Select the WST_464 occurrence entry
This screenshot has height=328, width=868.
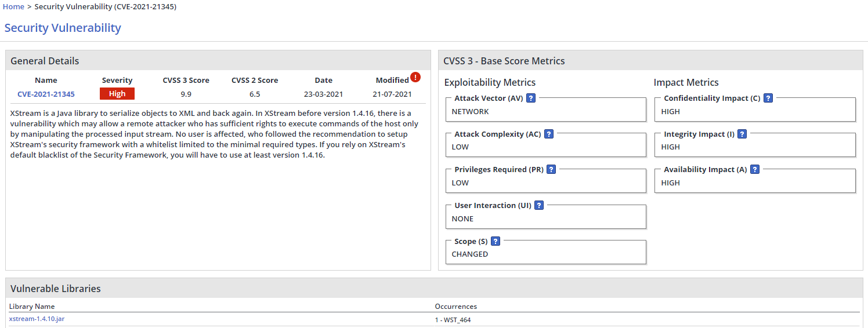pyautogui.click(x=453, y=319)
